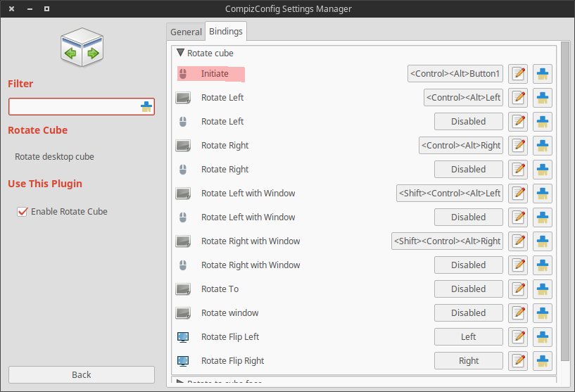
Task: Edit the Rotate Flip Right pencil icon
Action: pyautogui.click(x=518, y=361)
